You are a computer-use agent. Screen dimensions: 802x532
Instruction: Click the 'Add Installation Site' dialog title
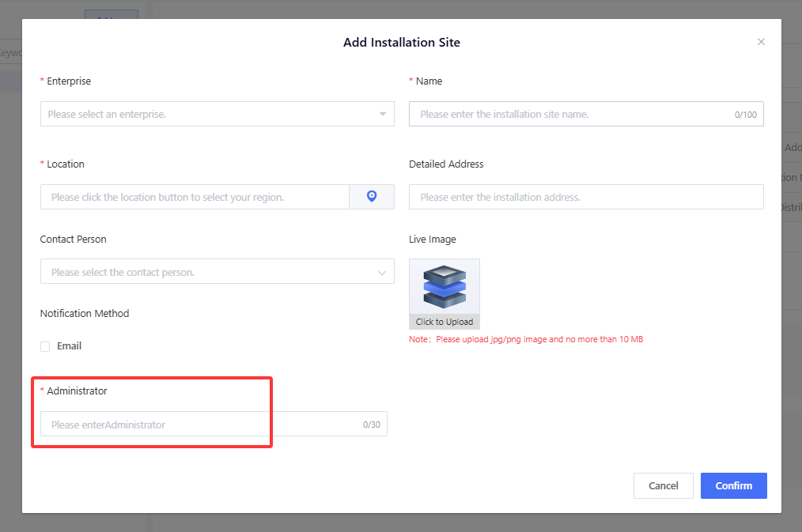(401, 43)
